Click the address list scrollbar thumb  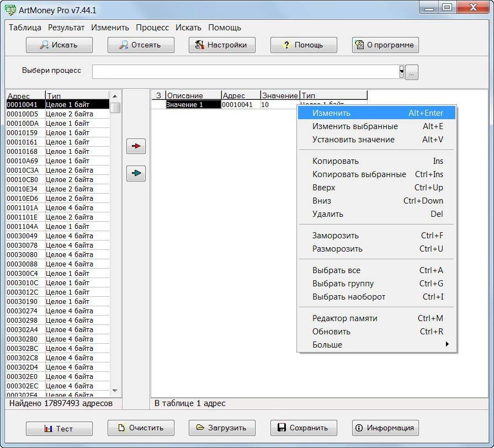pyautogui.click(x=115, y=108)
